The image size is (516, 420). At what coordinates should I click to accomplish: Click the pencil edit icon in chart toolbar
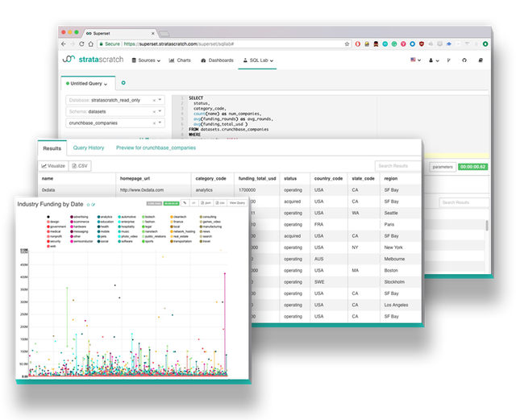(185, 203)
